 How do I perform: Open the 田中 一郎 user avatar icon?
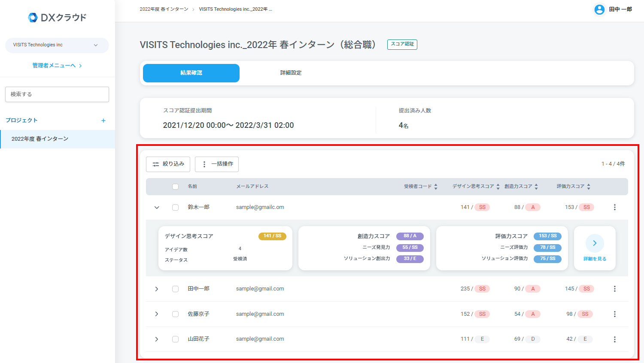point(599,9)
